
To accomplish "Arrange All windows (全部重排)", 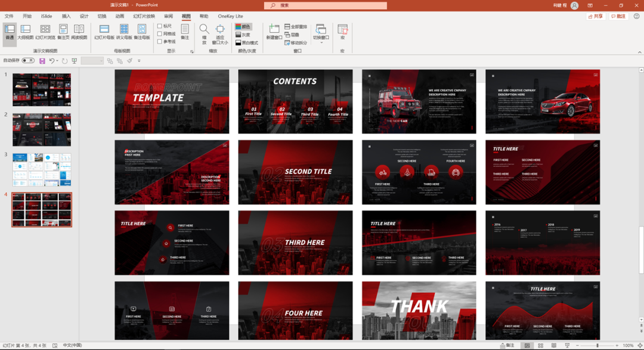I will point(296,26).
